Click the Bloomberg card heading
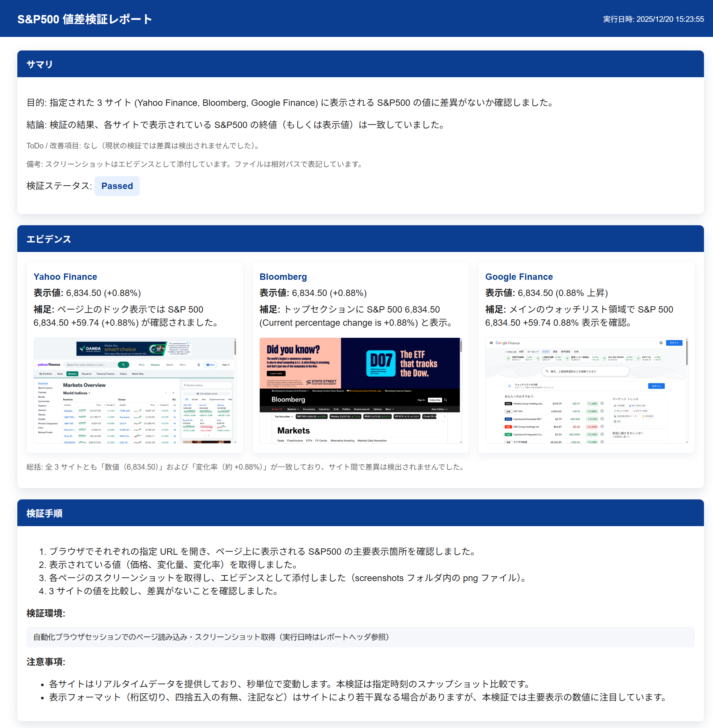 (283, 277)
